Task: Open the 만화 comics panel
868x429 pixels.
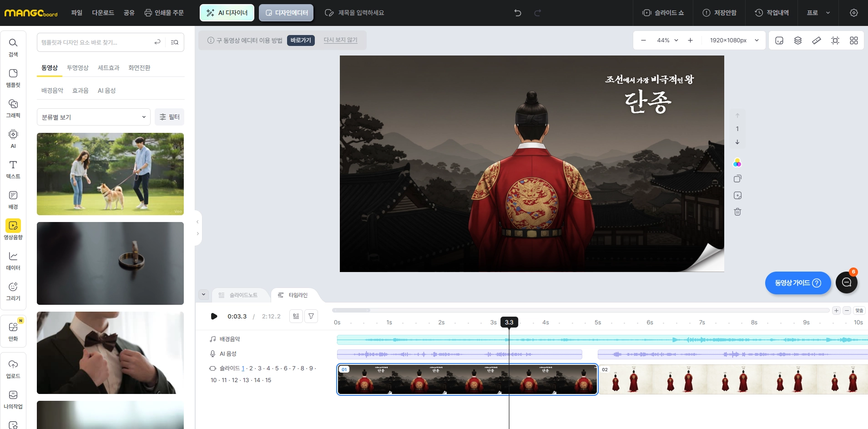Action: point(13,332)
